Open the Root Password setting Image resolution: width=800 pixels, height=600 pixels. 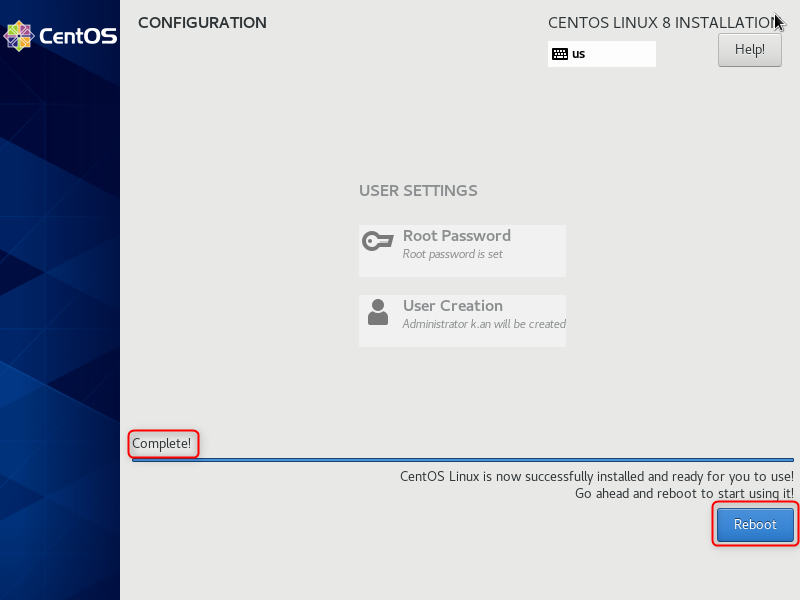pyautogui.click(x=462, y=251)
